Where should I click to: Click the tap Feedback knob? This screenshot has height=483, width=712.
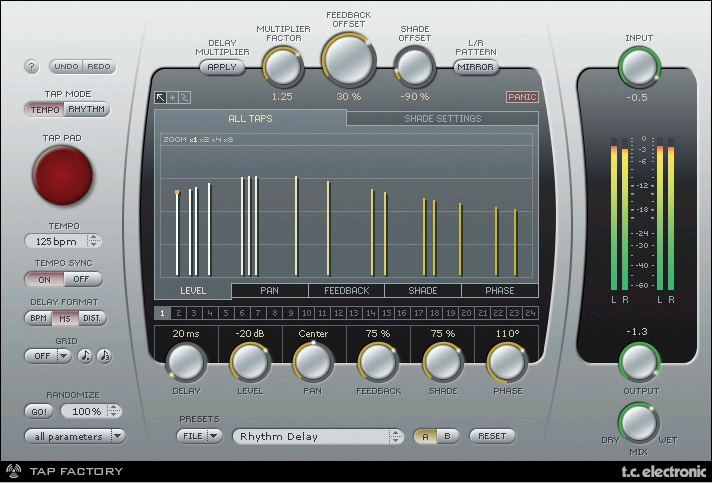click(378, 362)
